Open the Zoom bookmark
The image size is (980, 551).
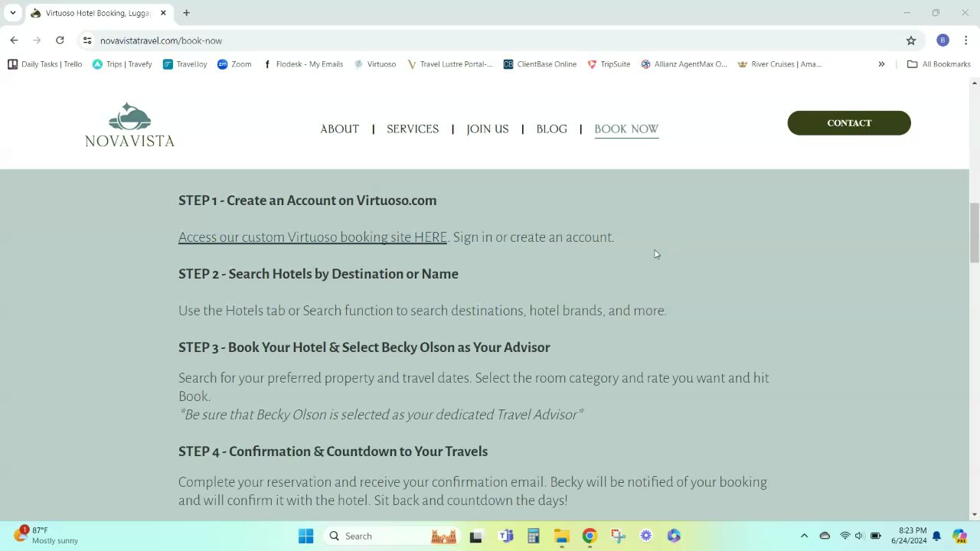(234, 64)
